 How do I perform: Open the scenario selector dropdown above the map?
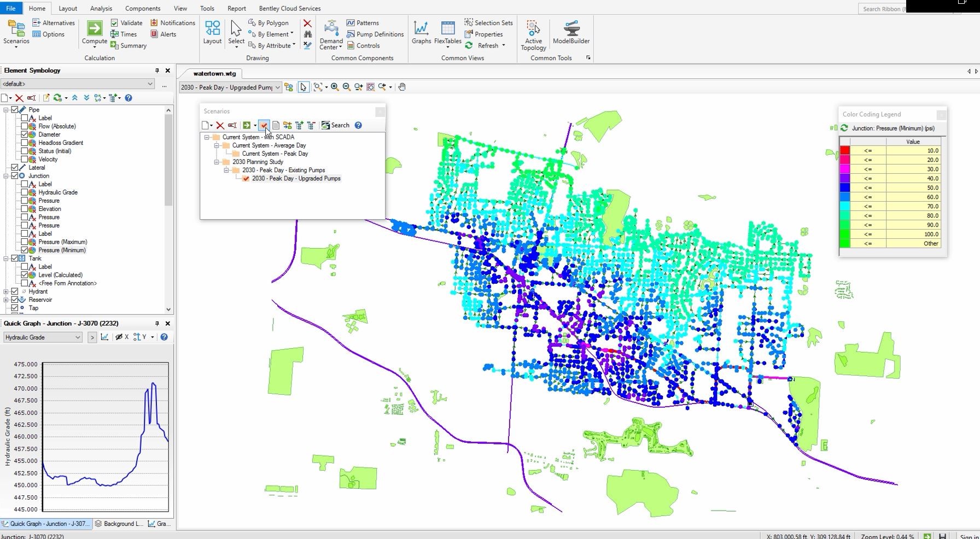[x=278, y=87]
